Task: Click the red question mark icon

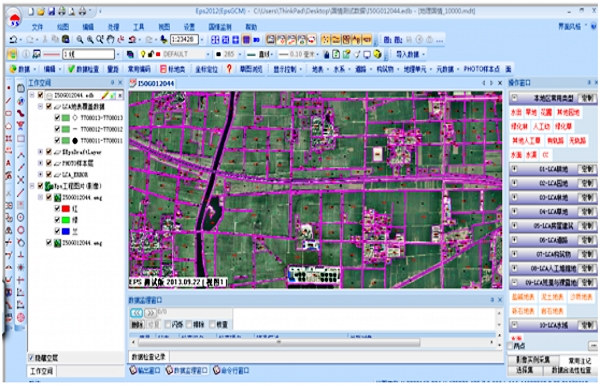Action: (229, 69)
